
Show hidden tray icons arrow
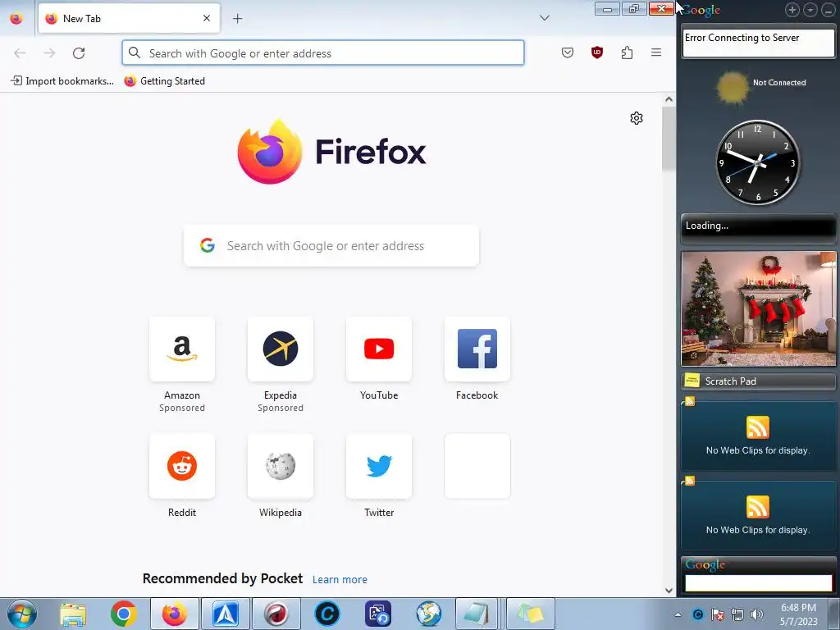point(678,615)
